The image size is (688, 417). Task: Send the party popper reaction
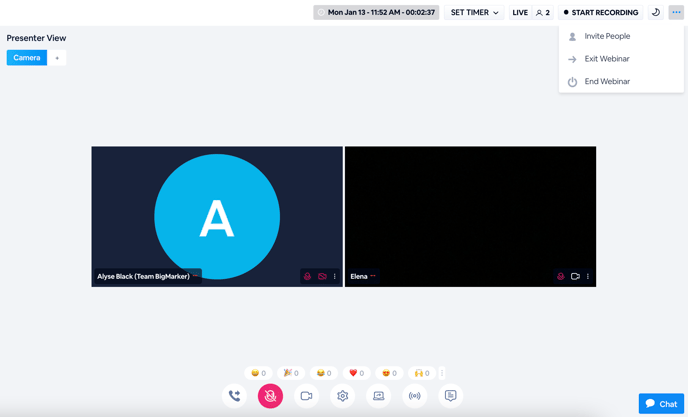[291, 373]
